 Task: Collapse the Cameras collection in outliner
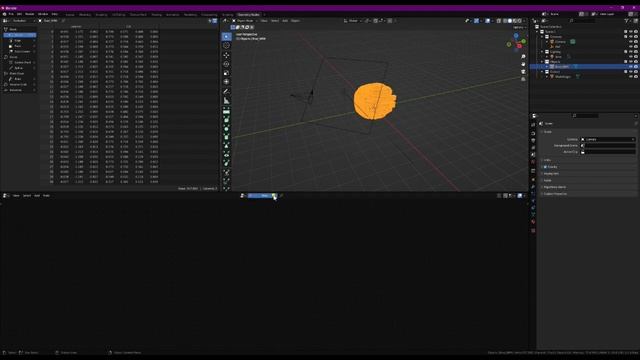click(x=542, y=37)
